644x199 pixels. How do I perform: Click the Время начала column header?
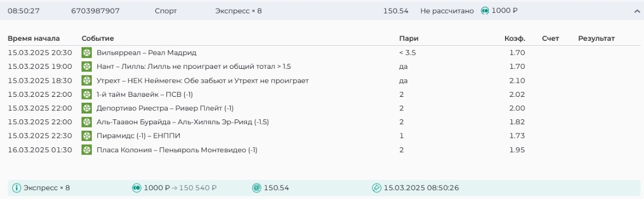(x=34, y=39)
